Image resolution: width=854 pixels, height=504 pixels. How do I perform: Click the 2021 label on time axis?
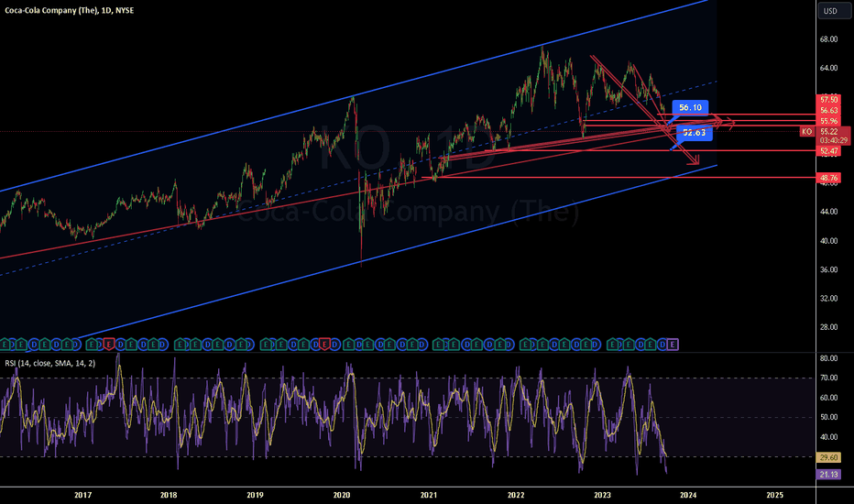[x=429, y=495]
